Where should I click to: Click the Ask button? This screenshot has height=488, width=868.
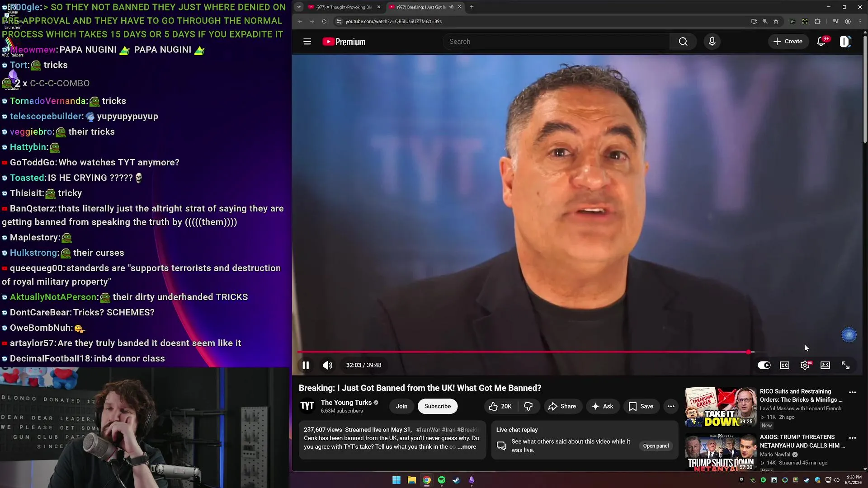tap(603, 406)
